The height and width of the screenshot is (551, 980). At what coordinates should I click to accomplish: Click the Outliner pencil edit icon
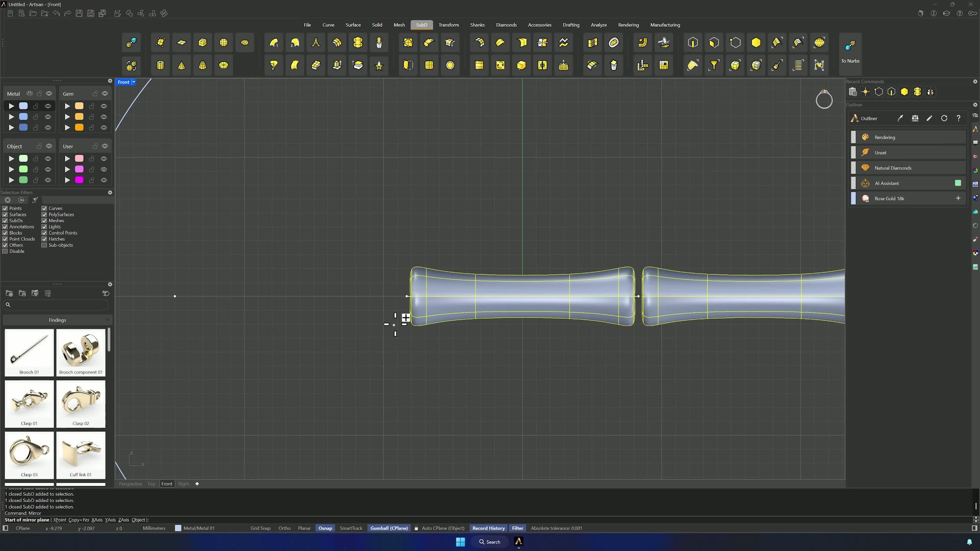point(929,118)
